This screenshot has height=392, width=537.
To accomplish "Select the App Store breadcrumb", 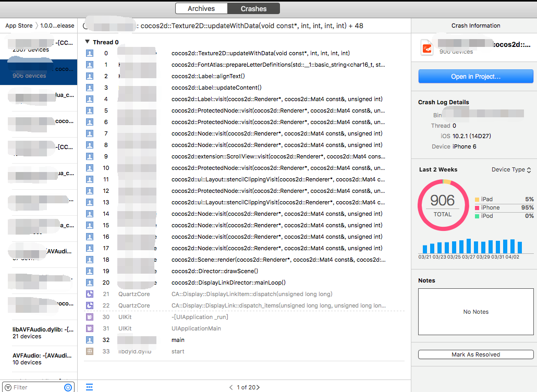I will point(19,26).
